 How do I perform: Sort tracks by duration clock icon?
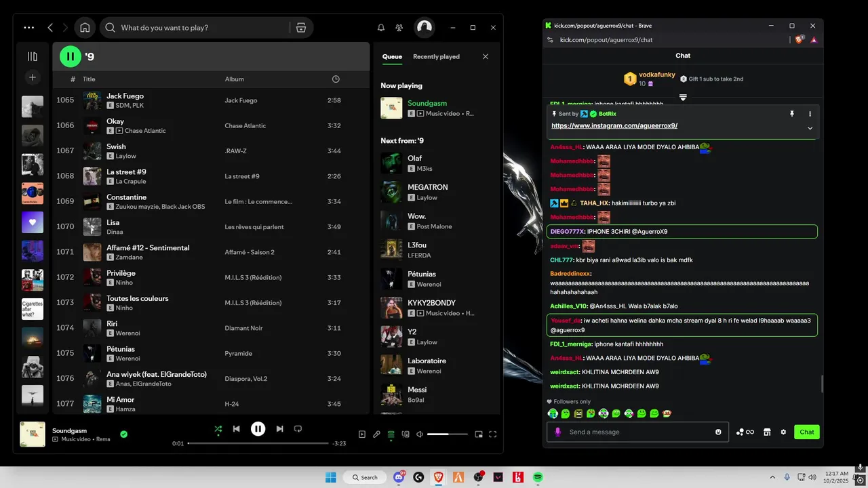(x=336, y=79)
